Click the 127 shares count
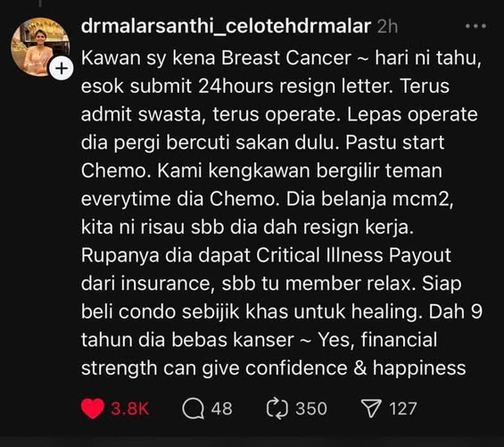Screen dimensions: 504x447 403,409
